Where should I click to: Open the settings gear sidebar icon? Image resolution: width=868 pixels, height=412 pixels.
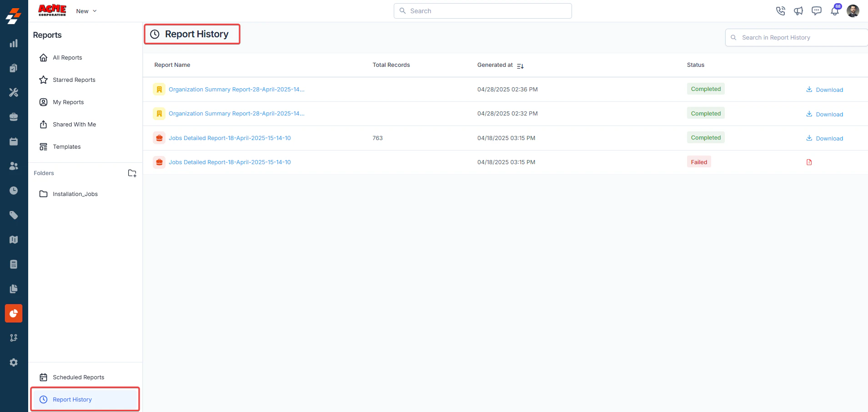point(14,362)
